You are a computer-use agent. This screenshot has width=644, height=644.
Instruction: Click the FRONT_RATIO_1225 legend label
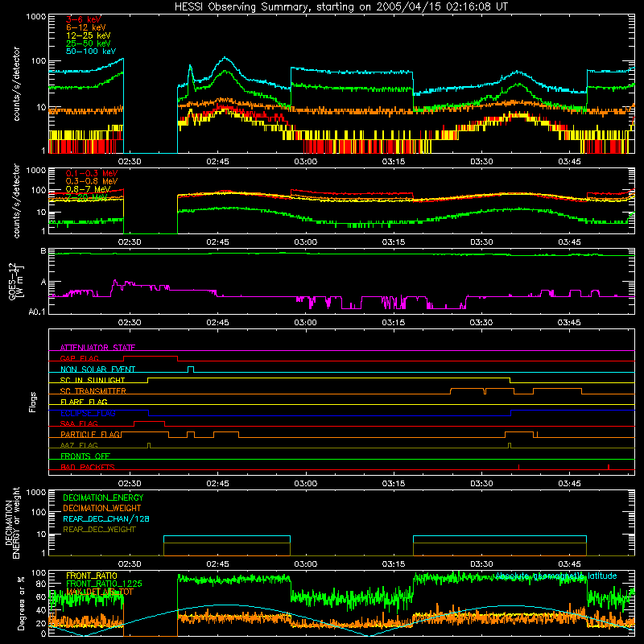(104, 584)
